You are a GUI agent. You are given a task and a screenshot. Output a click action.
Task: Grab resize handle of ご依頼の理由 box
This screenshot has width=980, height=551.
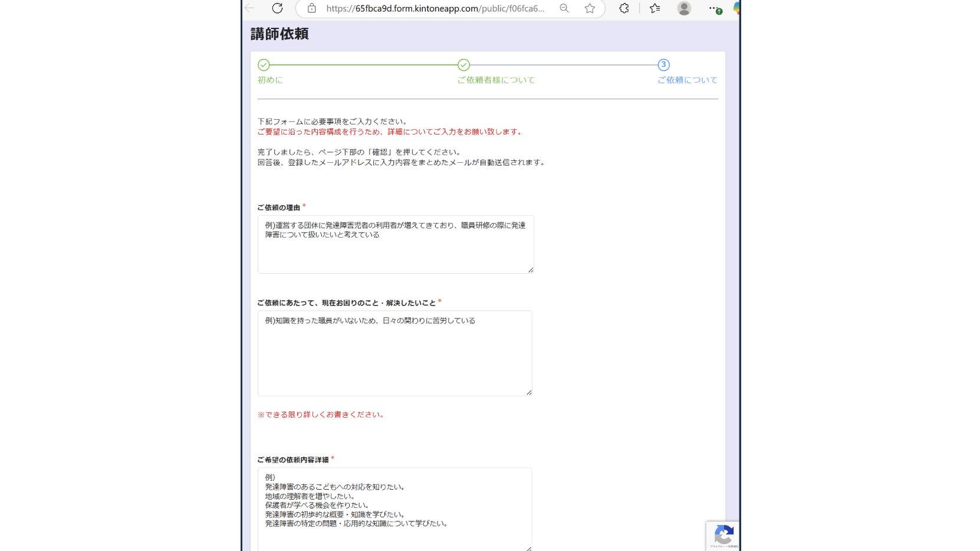[x=531, y=270]
